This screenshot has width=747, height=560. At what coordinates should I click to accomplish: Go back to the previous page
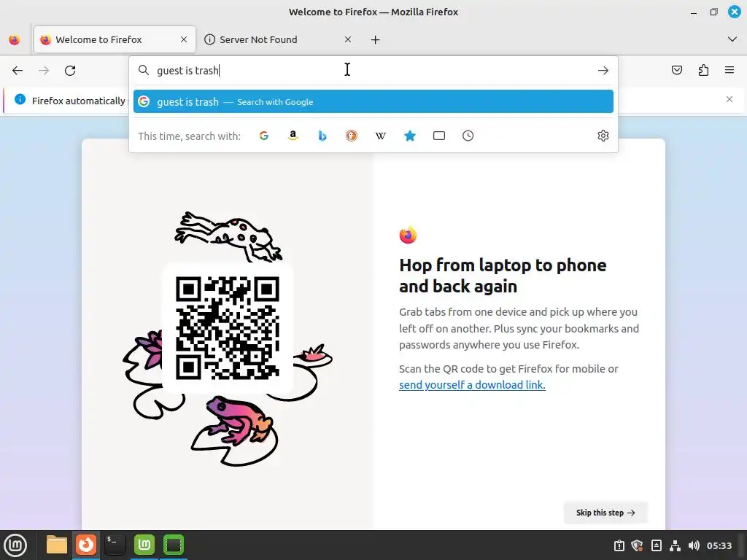pos(18,71)
